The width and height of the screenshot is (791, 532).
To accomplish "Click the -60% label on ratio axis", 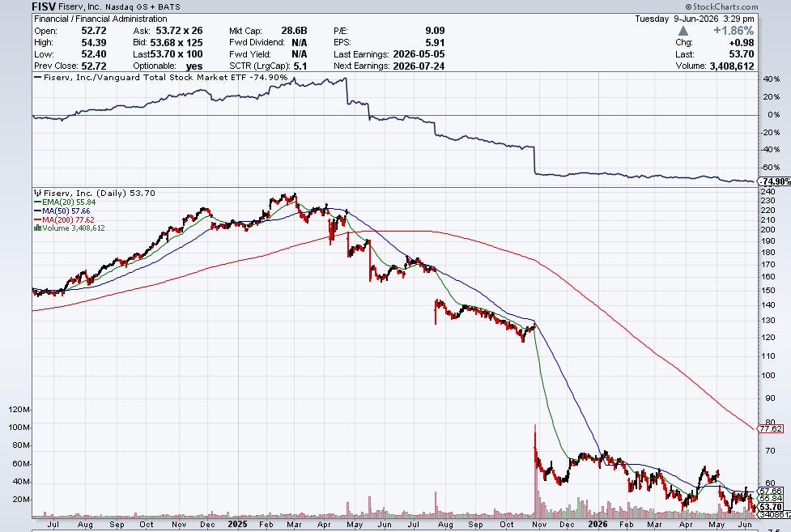I will [x=770, y=167].
